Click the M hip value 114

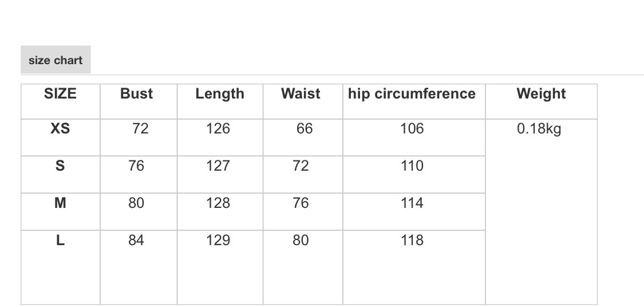(x=412, y=203)
